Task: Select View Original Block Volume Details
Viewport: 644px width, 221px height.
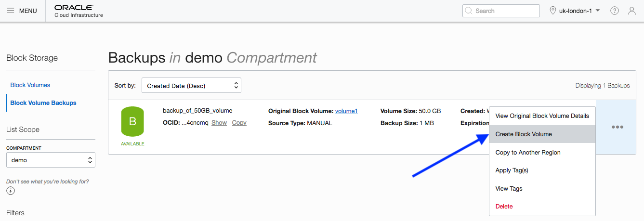Action: click(x=542, y=116)
